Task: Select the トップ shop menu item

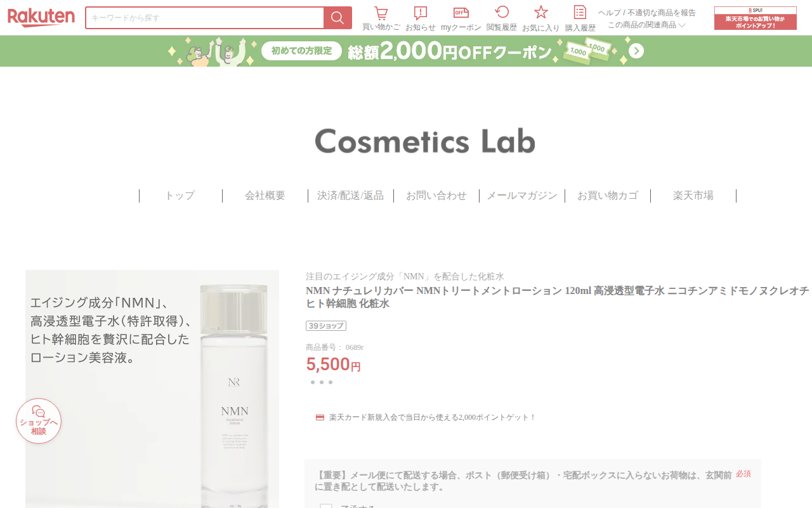Action: point(180,196)
